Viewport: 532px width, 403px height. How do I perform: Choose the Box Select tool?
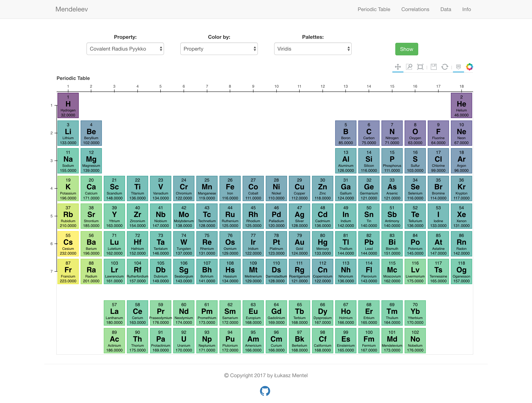coord(420,67)
